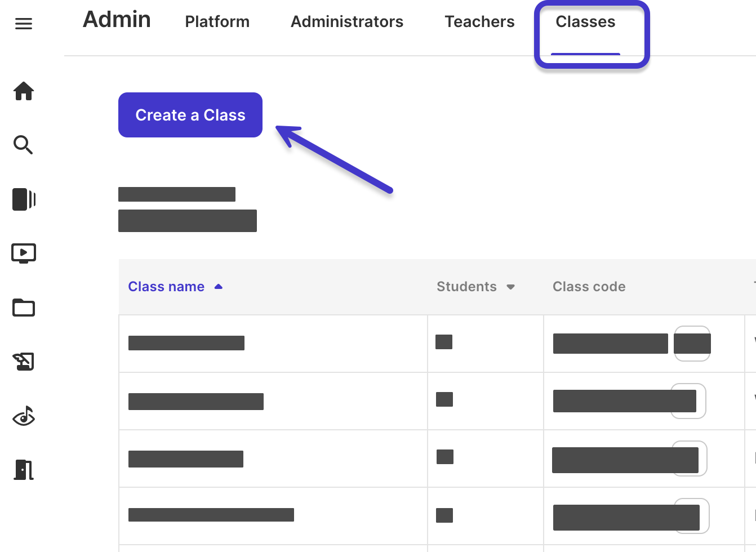The width and height of the screenshot is (756, 552).
Task: Click the door exit icon
Action: coord(24,470)
